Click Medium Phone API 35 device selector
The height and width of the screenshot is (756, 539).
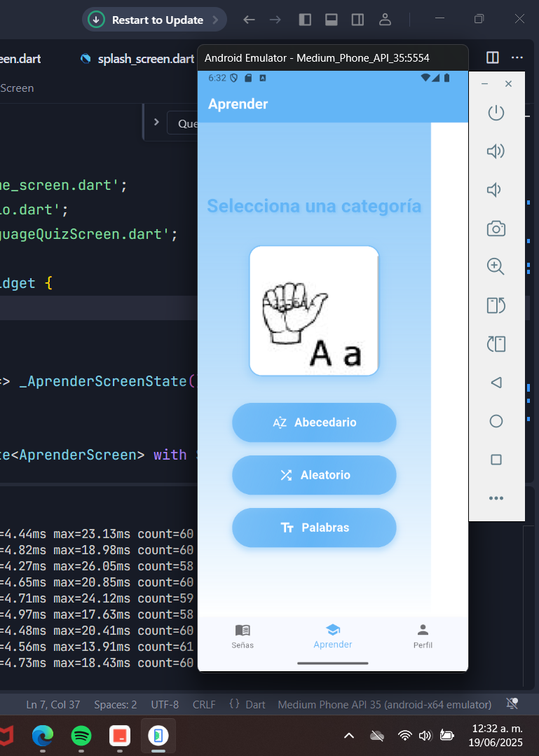click(x=385, y=704)
